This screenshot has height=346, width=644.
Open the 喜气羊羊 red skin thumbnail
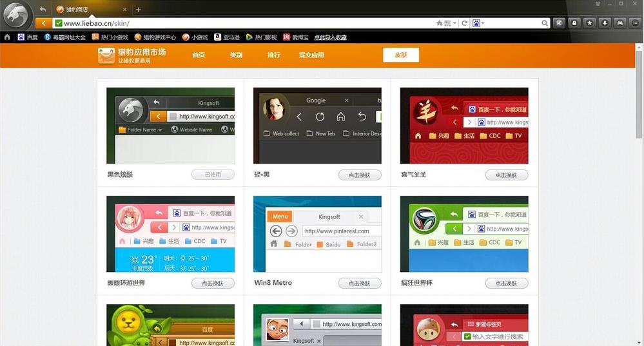coord(464,126)
